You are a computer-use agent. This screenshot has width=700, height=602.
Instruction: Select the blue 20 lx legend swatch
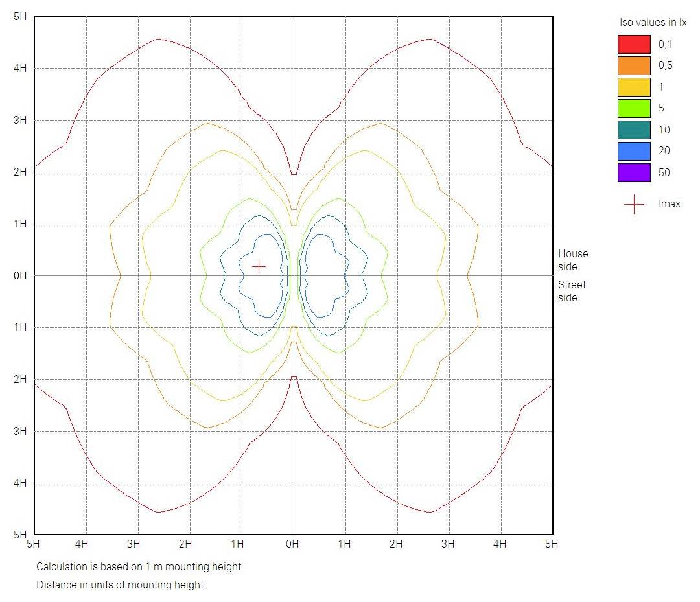(634, 151)
